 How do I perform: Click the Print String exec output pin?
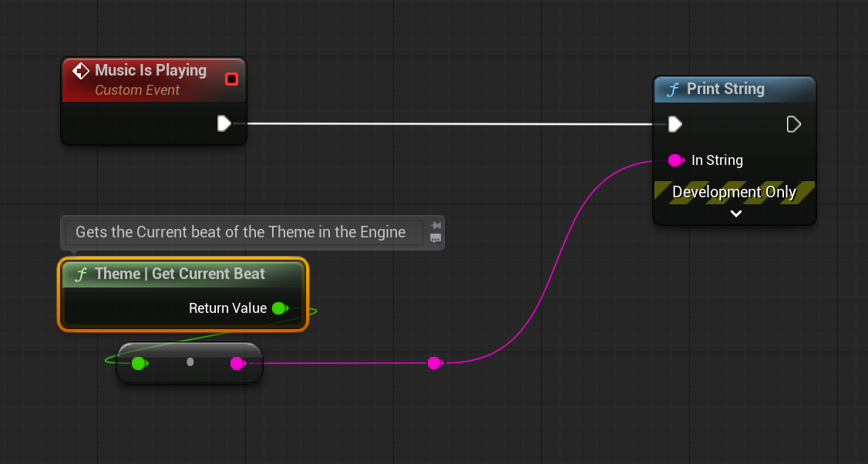(x=793, y=124)
